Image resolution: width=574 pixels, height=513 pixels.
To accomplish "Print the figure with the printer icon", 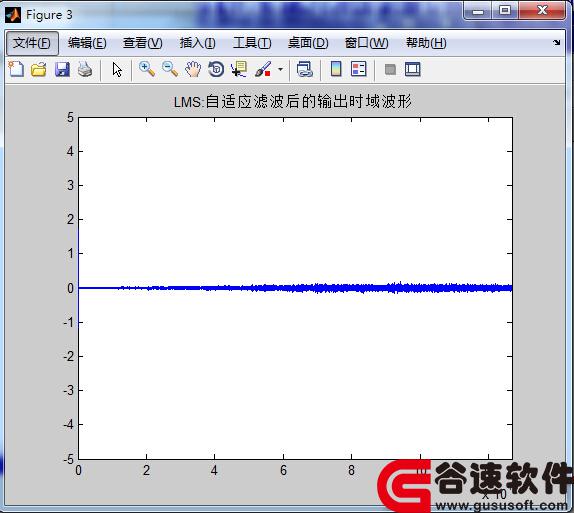I will pos(85,69).
